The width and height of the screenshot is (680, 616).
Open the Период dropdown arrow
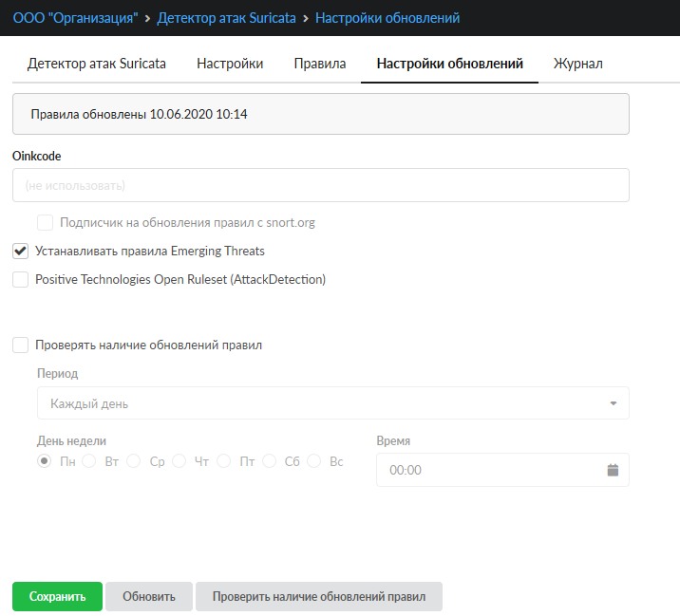click(614, 403)
